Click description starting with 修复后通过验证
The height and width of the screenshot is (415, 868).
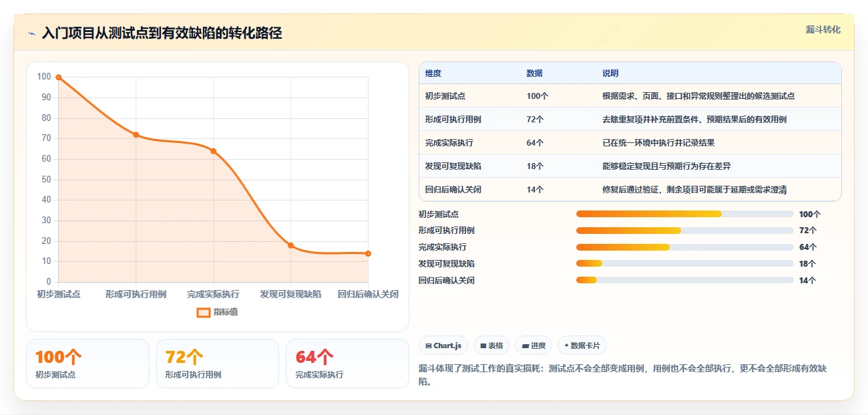click(x=694, y=190)
